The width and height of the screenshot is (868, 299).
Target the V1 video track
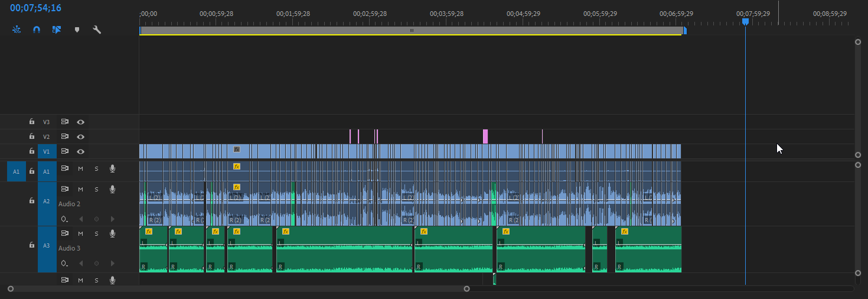(47, 151)
